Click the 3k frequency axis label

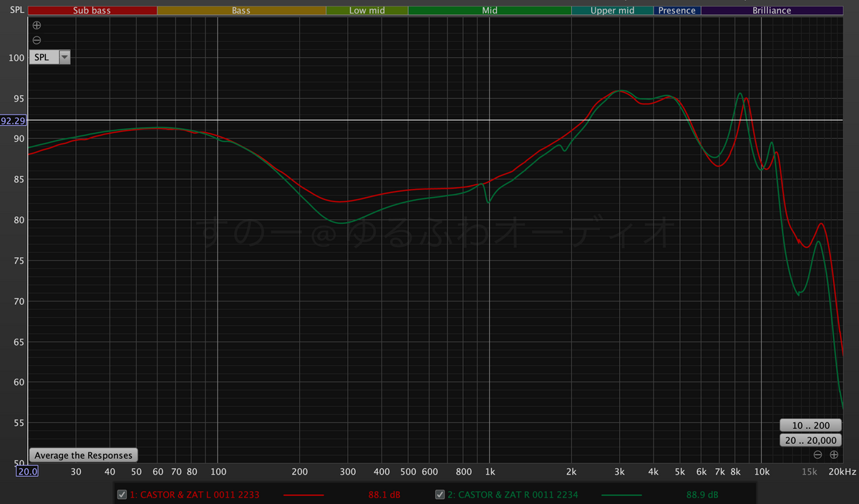tap(620, 472)
